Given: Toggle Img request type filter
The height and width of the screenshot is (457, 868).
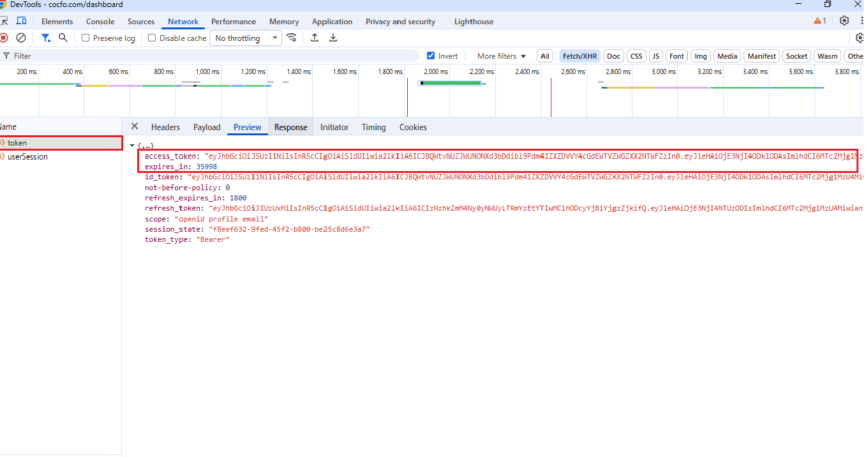Looking at the screenshot, I should coord(701,56).
